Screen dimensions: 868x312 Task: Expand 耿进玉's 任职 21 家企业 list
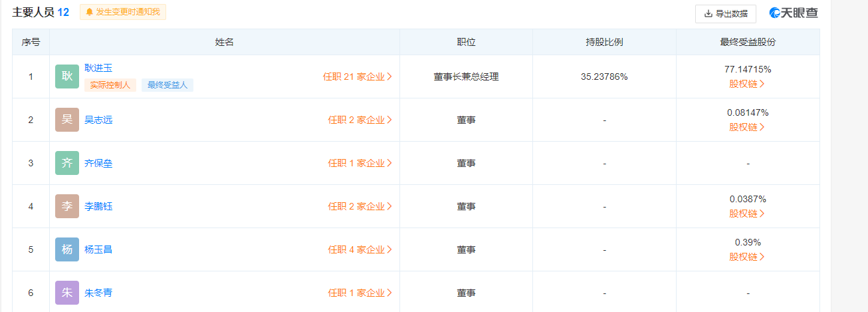point(358,77)
